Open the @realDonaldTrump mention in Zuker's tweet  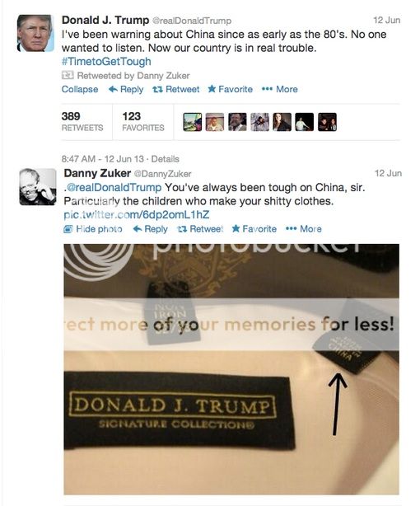coord(114,187)
